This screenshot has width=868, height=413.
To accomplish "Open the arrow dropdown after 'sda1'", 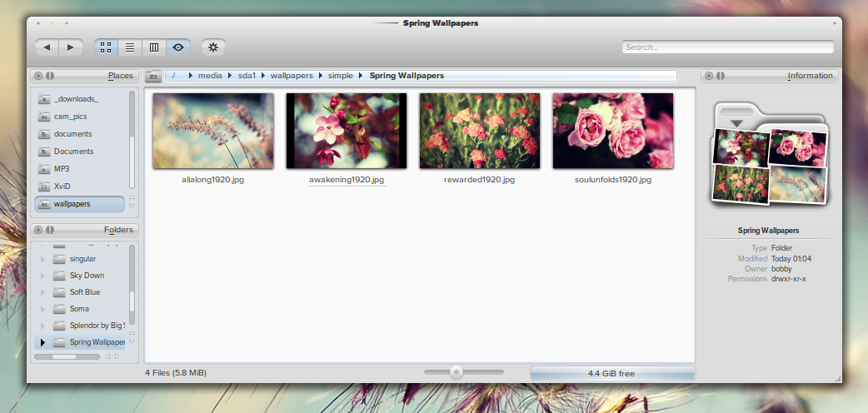I will coord(263,76).
